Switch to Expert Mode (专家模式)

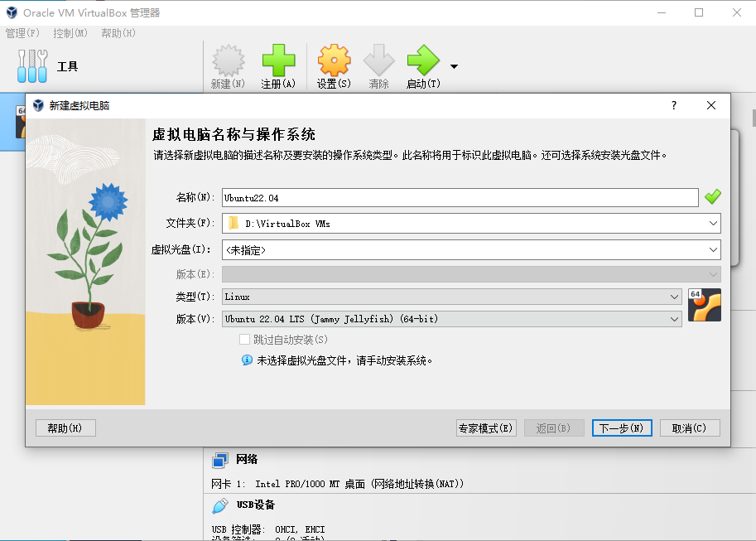(486, 428)
